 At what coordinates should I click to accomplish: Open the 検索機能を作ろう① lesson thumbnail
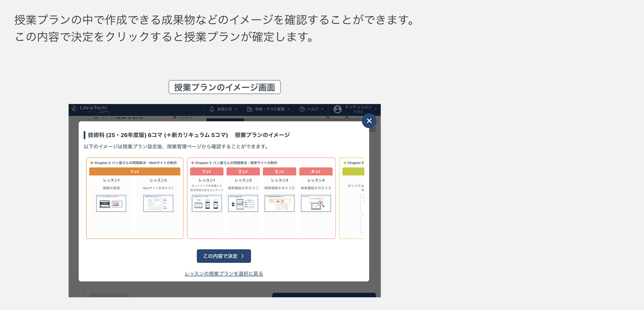243,203
